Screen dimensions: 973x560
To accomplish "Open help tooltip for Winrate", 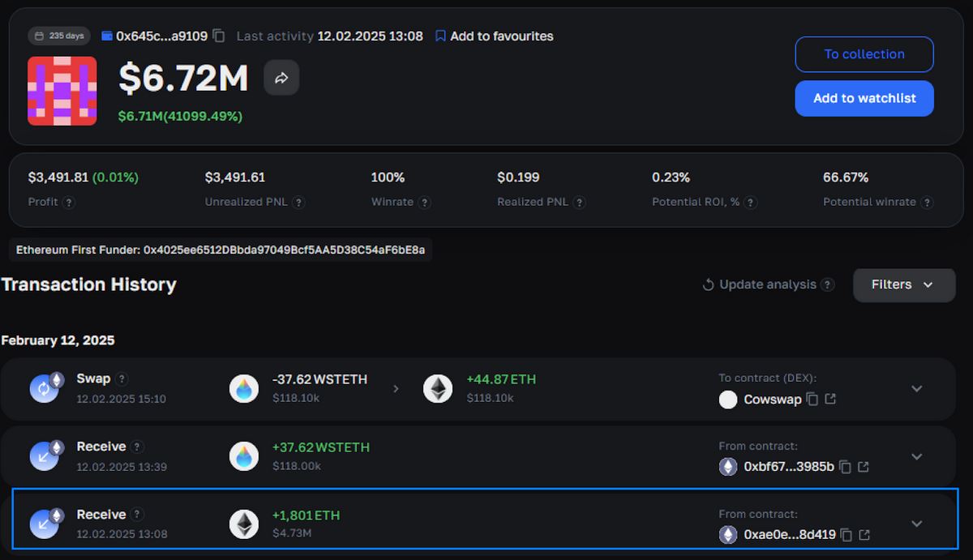I will 425,202.
